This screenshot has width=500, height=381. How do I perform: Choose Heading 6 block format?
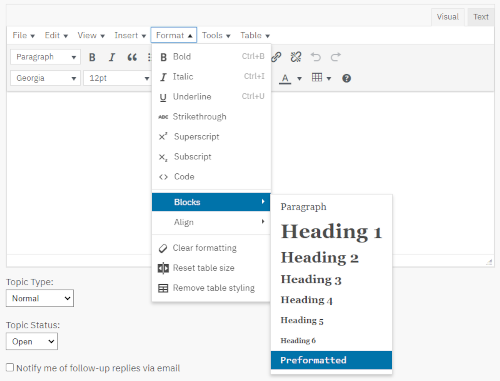tap(331, 340)
